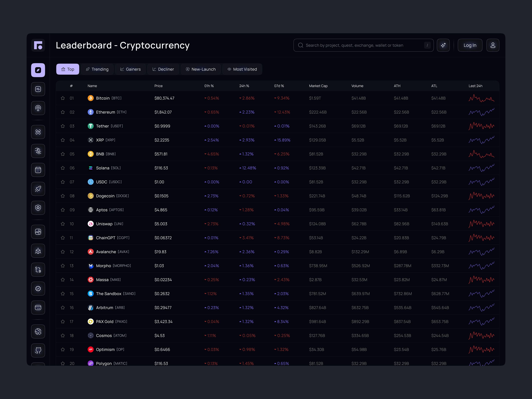Screen dimensions: 532x399
Task: Favorite Ethereum with its star
Action: [x=63, y=112]
